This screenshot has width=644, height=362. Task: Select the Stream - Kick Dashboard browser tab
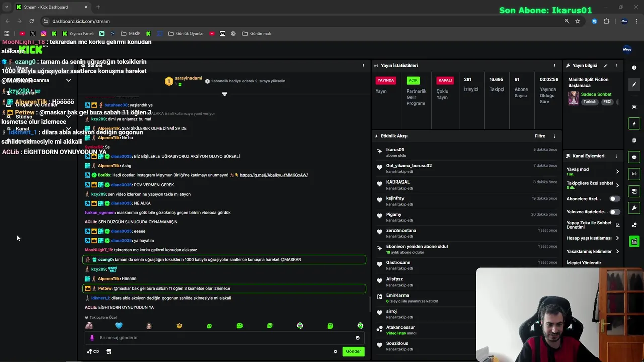click(x=51, y=7)
